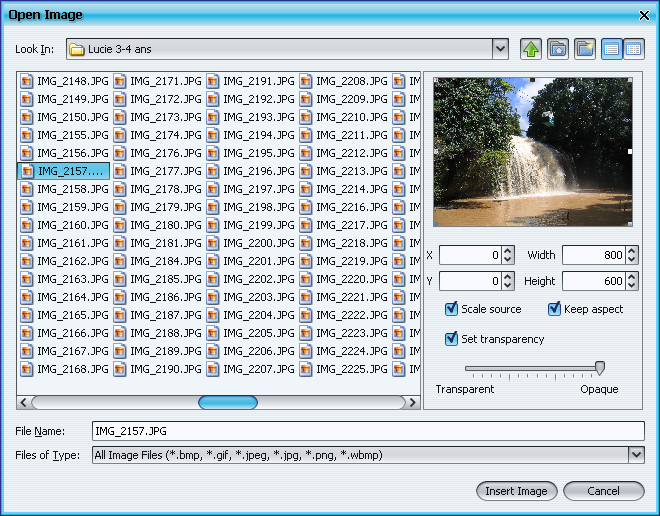
Task: Switch to List view
Action: [612, 49]
